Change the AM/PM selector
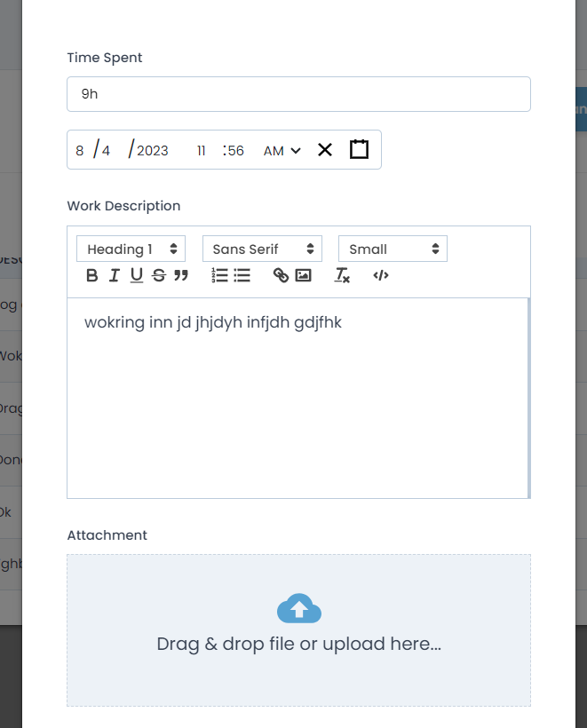This screenshot has width=587, height=728. click(282, 151)
